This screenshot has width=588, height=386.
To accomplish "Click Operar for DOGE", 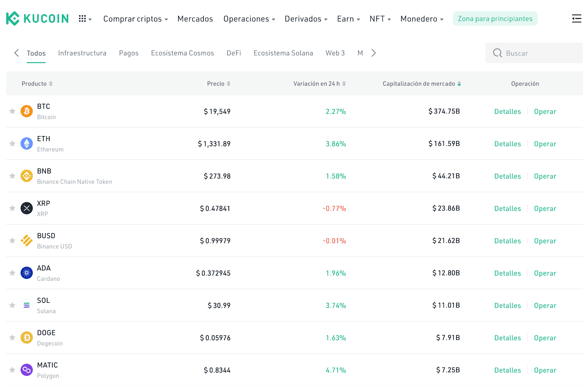I will click(545, 338).
